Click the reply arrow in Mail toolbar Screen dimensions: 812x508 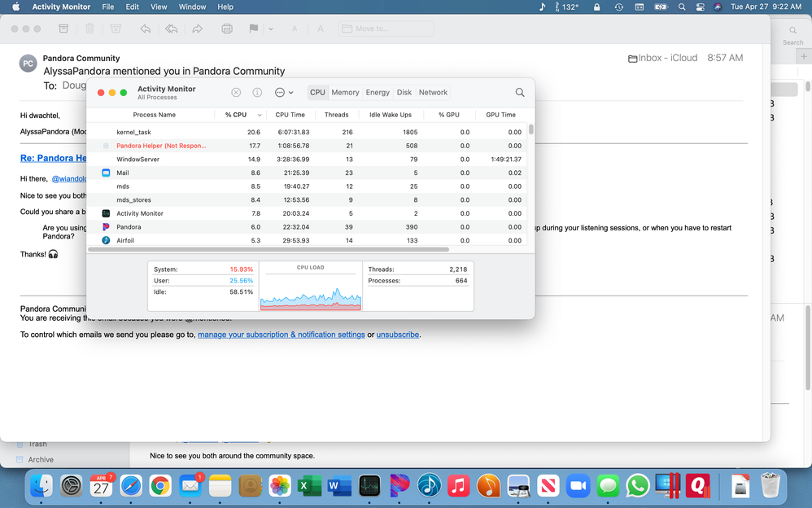pyautogui.click(x=145, y=28)
